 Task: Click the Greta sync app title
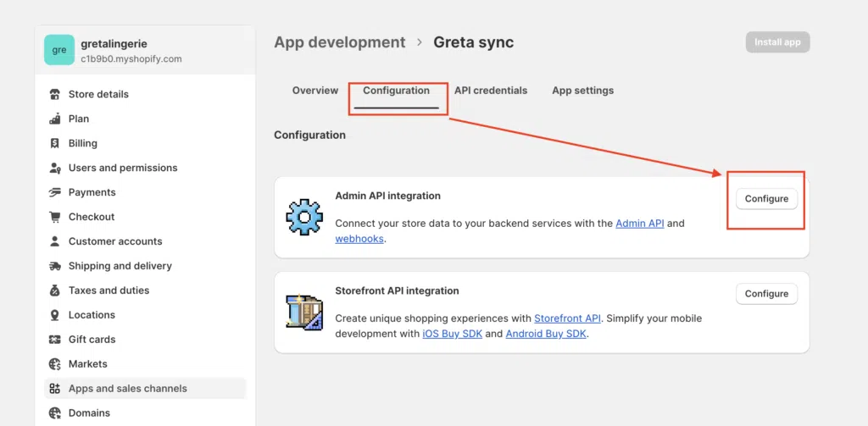[473, 42]
